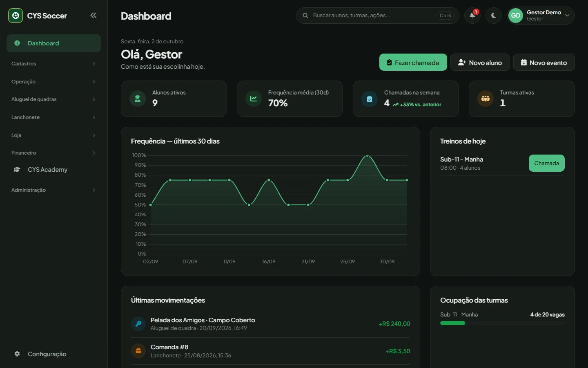
Task: Expand the Lanchonete menu chevron
Action: [94, 117]
